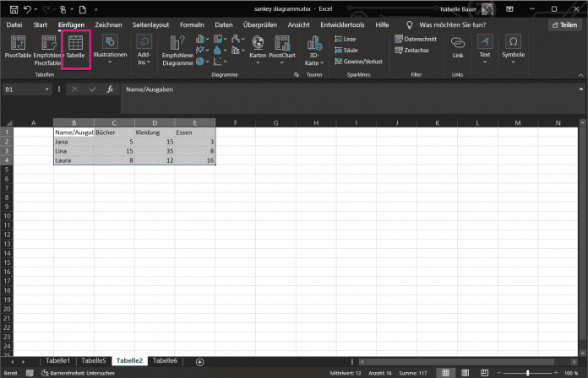The image size is (588, 378).
Task: Add a new sheet with the plus button
Action: (199, 361)
